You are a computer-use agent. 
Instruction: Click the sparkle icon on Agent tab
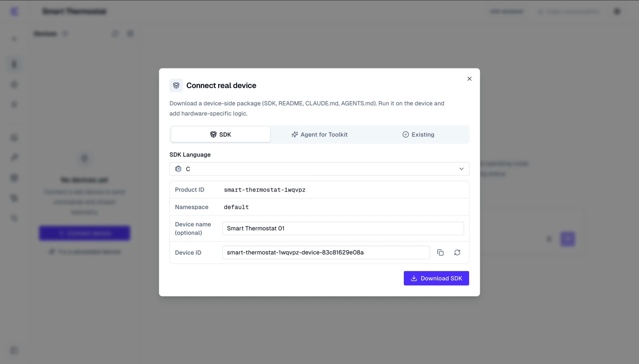(295, 135)
